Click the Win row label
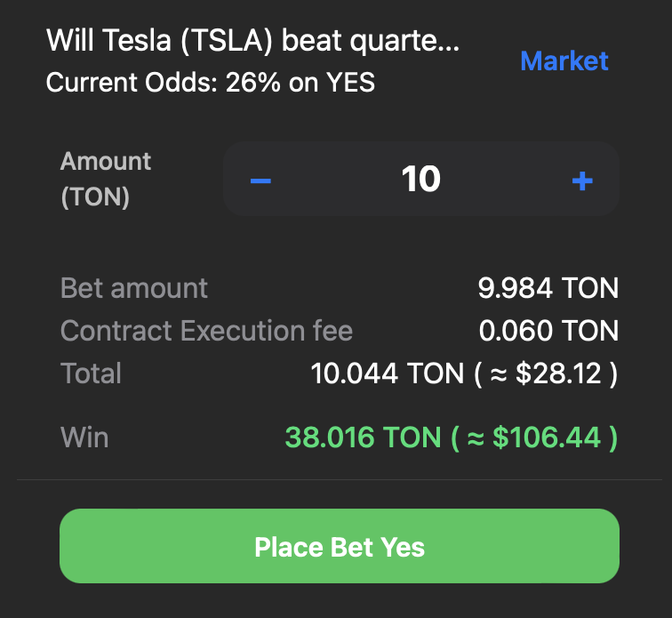 coord(84,437)
